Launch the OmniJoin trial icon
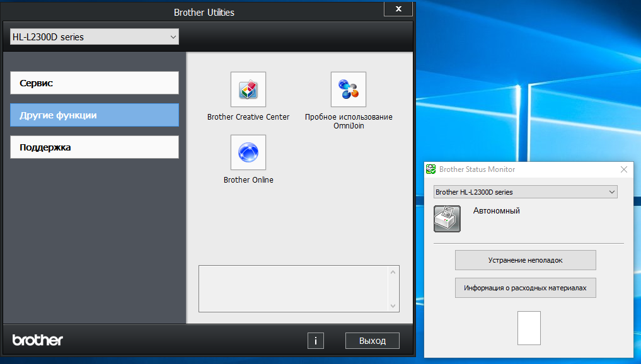Screen dimensions: 641x364 tap(349, 89)
